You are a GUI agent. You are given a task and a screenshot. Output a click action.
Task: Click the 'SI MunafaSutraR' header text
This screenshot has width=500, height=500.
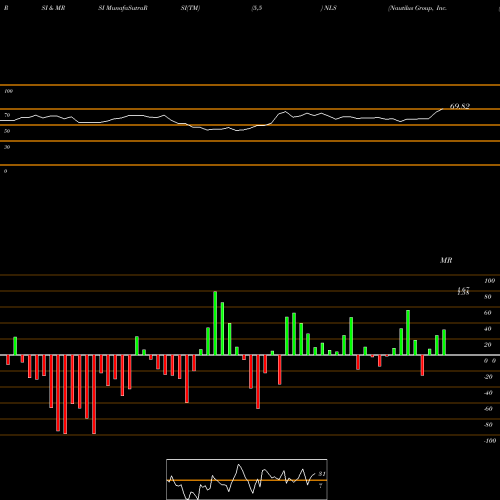(123, 8)
